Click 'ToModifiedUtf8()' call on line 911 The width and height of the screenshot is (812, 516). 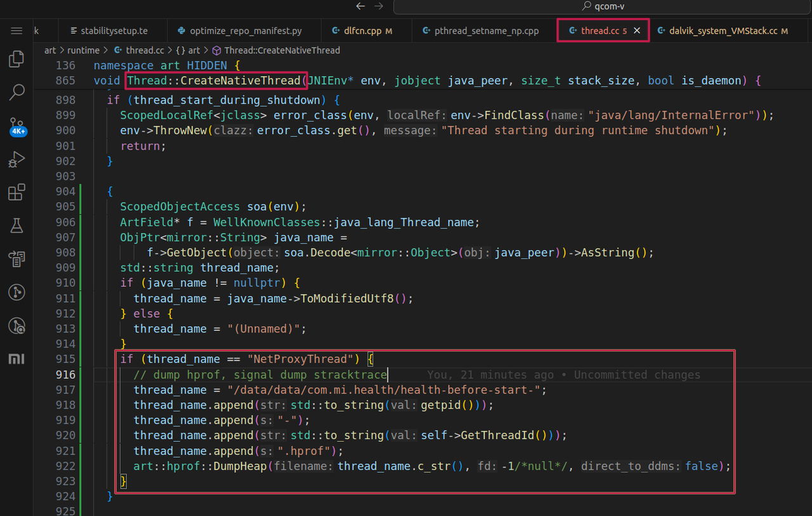tap(354, 298)
